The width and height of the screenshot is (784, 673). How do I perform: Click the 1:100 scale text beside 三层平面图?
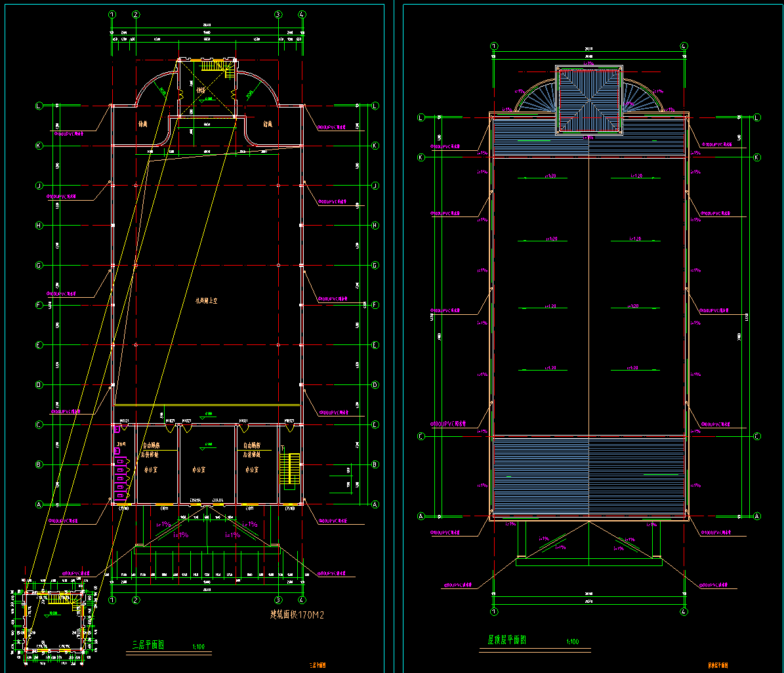click(199, 647)
